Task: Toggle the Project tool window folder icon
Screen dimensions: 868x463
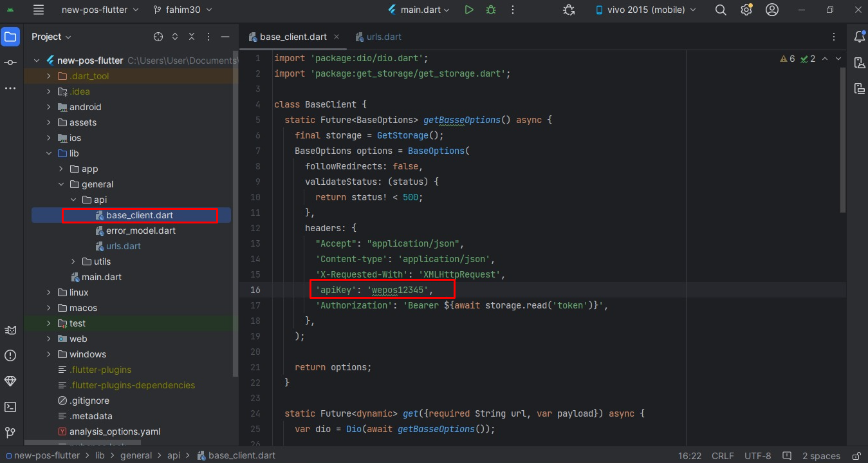Action: 10,37
